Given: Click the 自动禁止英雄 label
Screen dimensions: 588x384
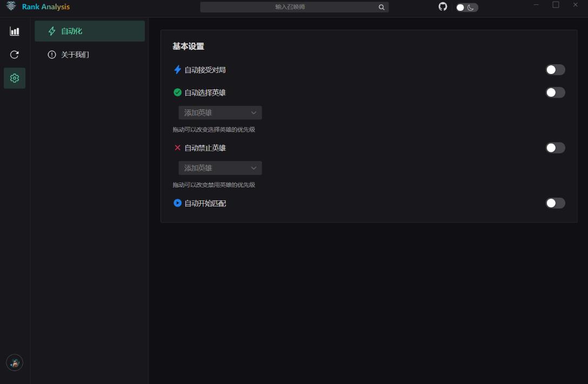Looking at the screenshot, I should click(205, 148).
